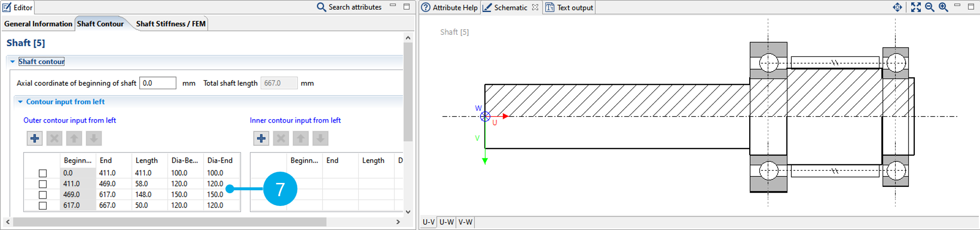Close the Schematic tab
This screenshot has height=230, width=980.
pyautogui.click(x=535, y=7)
